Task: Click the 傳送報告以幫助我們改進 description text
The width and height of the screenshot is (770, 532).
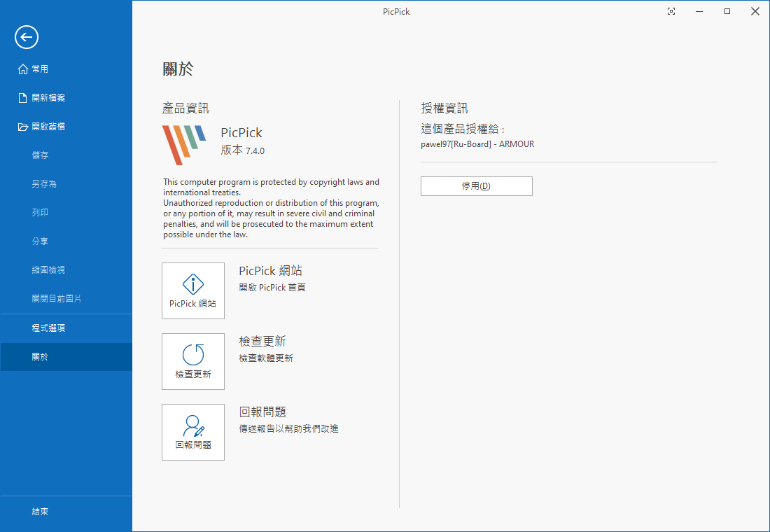Action: [288, 429]
